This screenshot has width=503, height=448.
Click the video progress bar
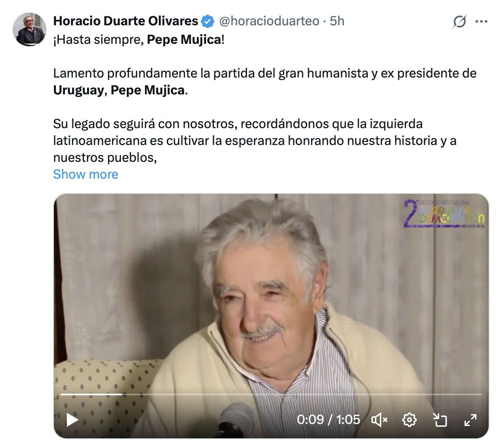[x=271, y=394]
